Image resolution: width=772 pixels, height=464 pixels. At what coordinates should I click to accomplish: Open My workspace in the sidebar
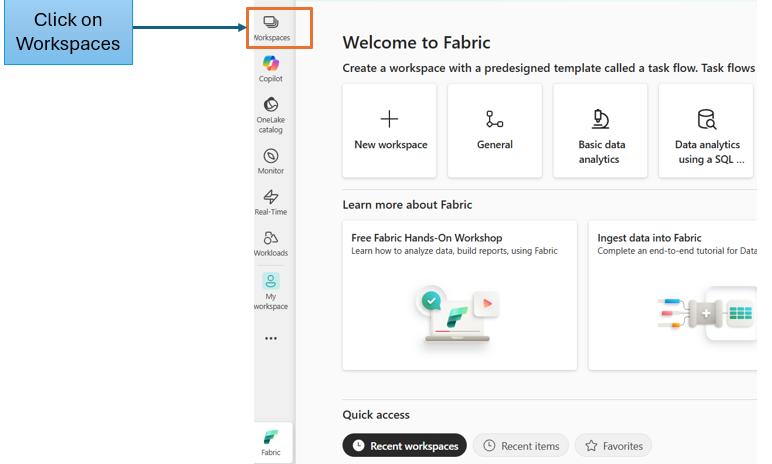[x=270, y=291]
